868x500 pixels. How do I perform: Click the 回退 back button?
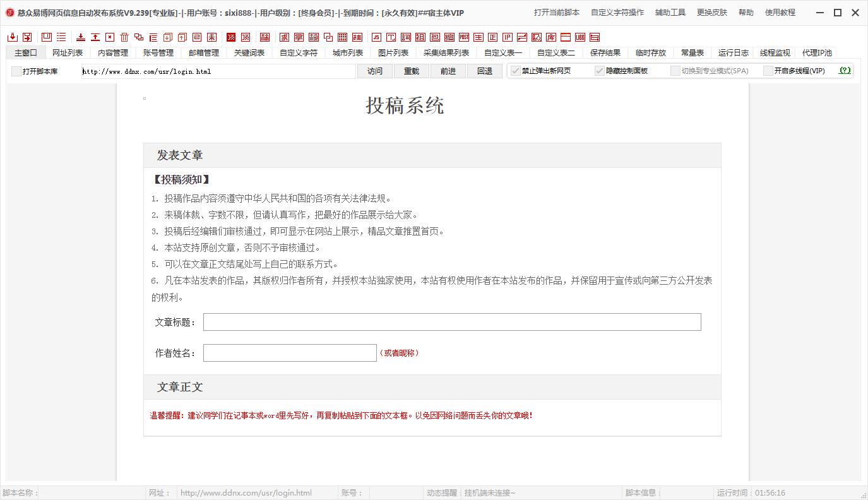pos(485,71)
